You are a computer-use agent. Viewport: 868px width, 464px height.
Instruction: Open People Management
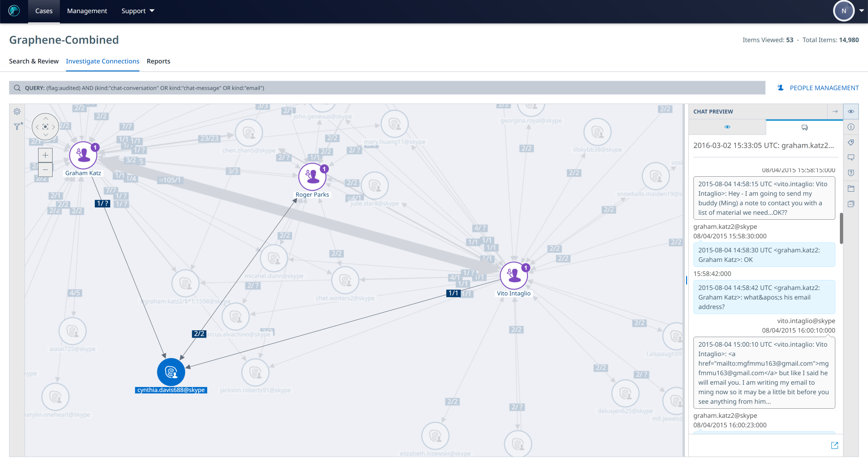(x=818, y=88)
